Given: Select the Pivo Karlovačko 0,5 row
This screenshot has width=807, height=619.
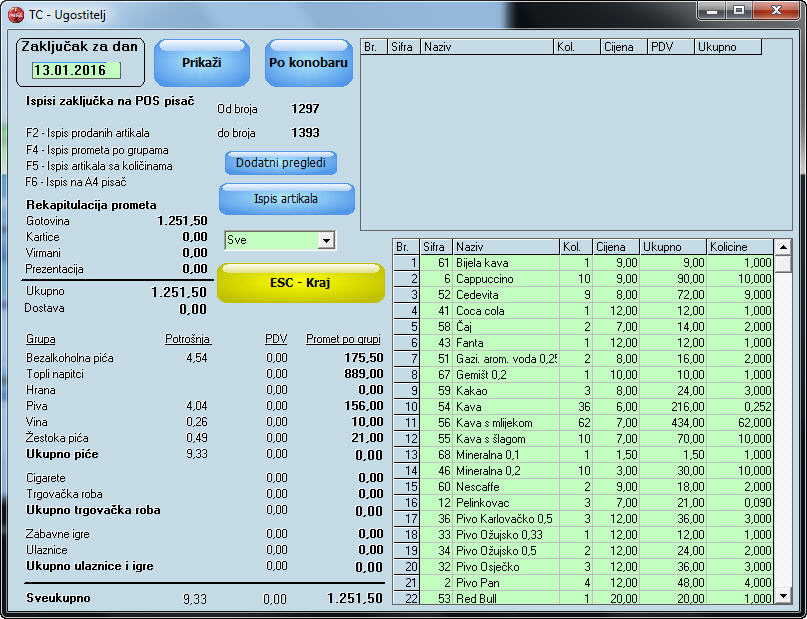Looking at the screenshot, I should 505,518.
